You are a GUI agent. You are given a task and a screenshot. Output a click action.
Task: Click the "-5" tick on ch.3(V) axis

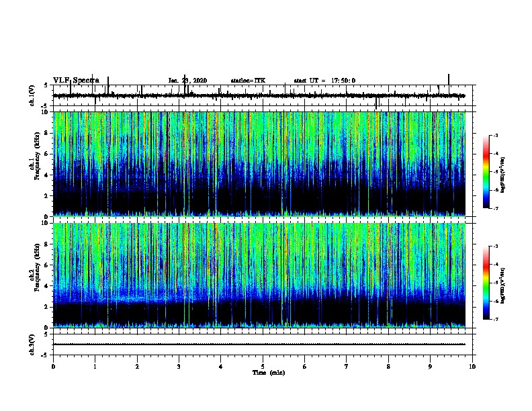45,355
